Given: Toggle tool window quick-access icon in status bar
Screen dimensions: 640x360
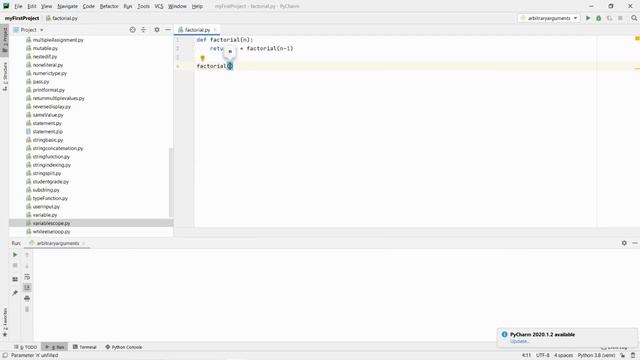Looking at the screenshot, I should pos(5,356).
